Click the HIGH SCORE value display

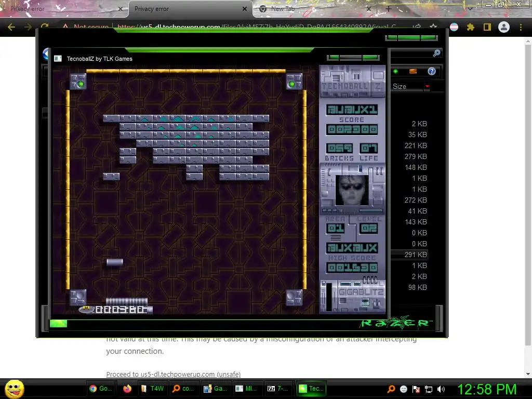[352, 268]
